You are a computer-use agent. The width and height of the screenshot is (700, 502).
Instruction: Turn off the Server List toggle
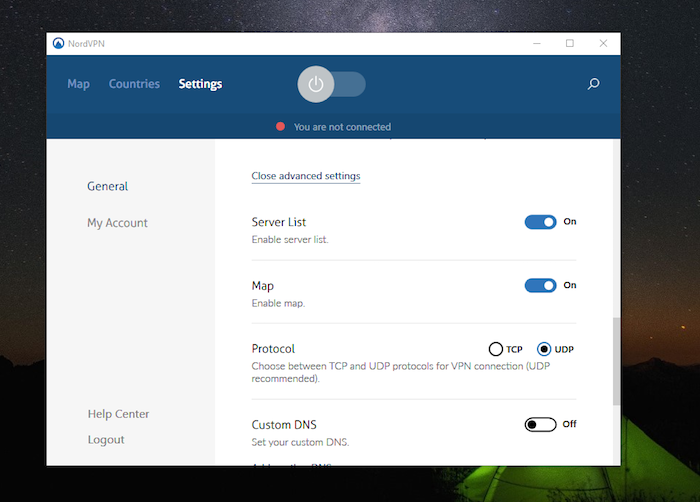(x=540, y=222)
